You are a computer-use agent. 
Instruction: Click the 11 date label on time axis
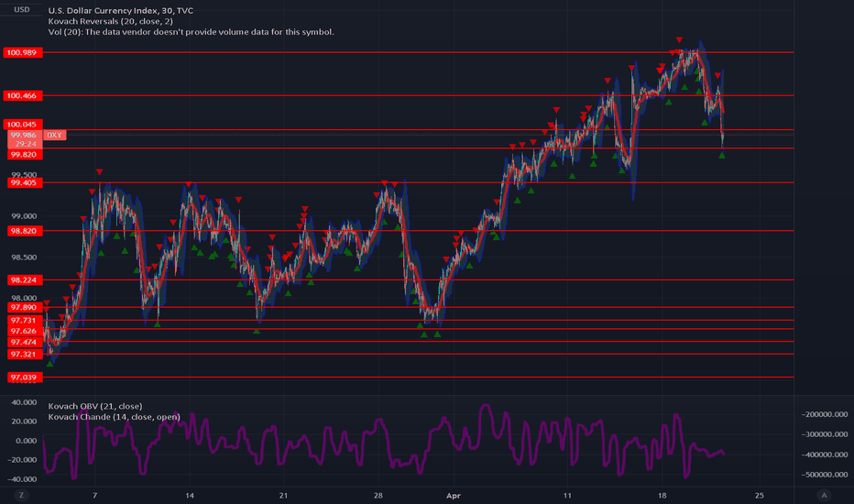coord(567,495)
